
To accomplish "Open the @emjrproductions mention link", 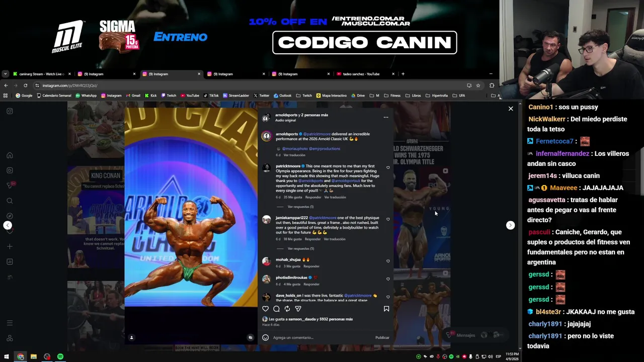I will tap(325, 148).
